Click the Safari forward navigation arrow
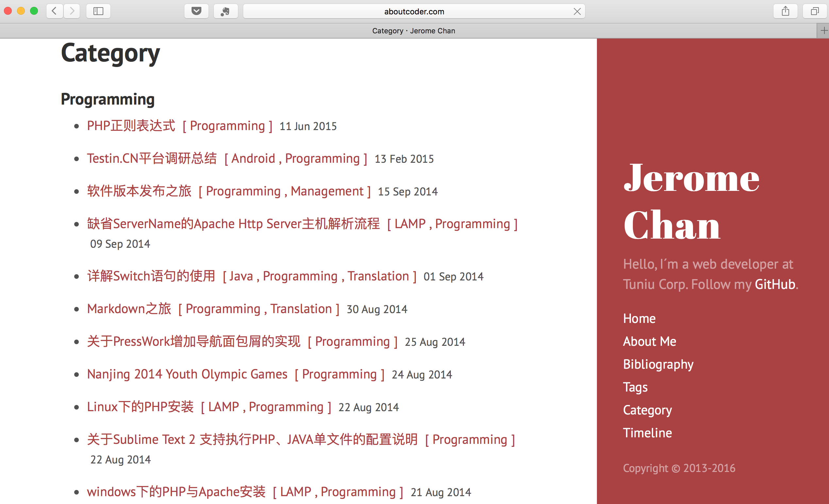829x504 pixels. 72,11
